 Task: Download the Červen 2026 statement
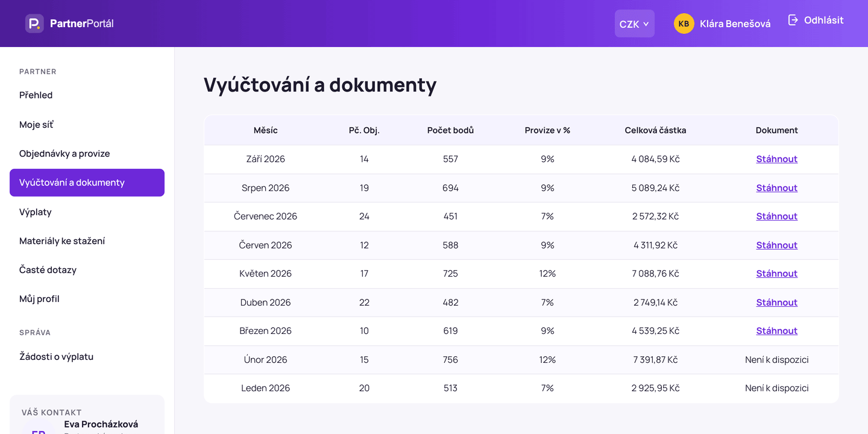point(776,245)
